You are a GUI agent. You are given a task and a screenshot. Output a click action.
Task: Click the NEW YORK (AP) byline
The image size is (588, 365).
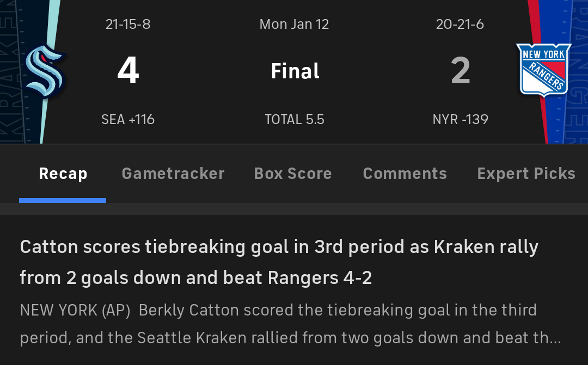(75, 310)
